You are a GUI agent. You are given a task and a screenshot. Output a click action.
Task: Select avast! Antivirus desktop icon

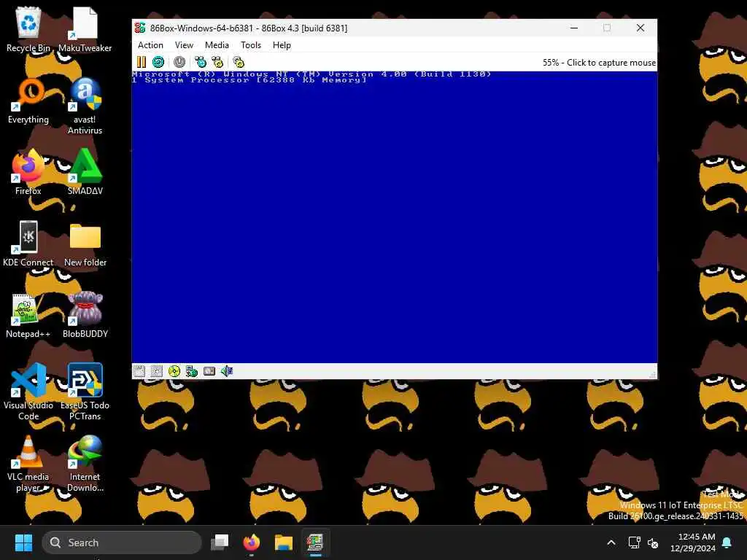(x=85, y=106)
